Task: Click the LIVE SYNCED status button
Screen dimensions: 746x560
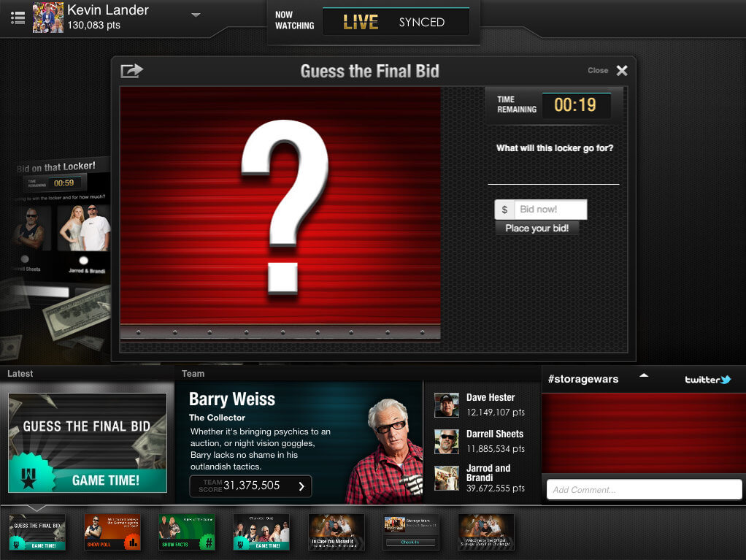Action: pos(396,23)
